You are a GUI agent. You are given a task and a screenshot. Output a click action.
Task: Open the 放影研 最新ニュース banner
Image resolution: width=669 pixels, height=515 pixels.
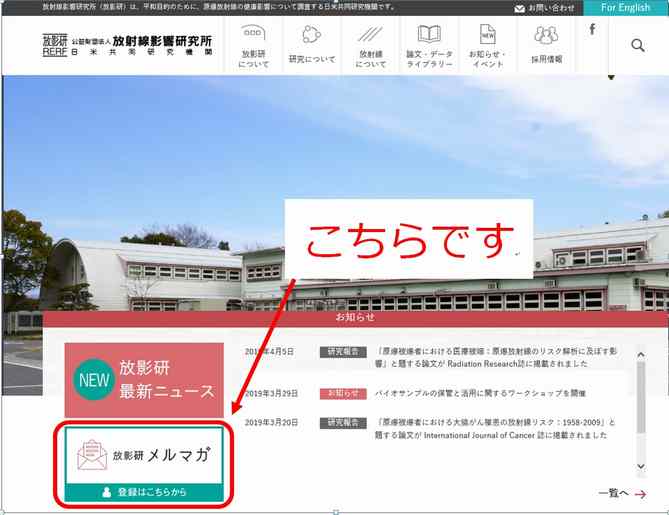pos(144,380)
